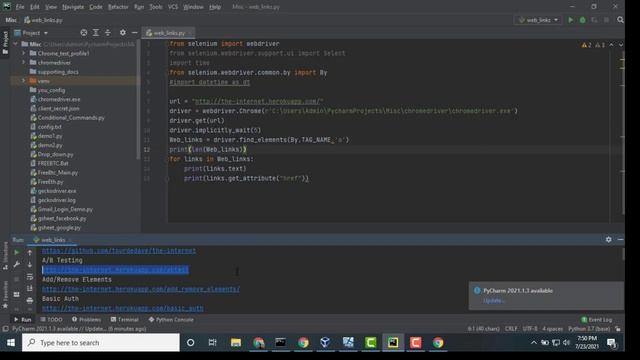Show hidden system tray icons
The height and width of the screenshot is (360, 640).
(x=534, y=343)
